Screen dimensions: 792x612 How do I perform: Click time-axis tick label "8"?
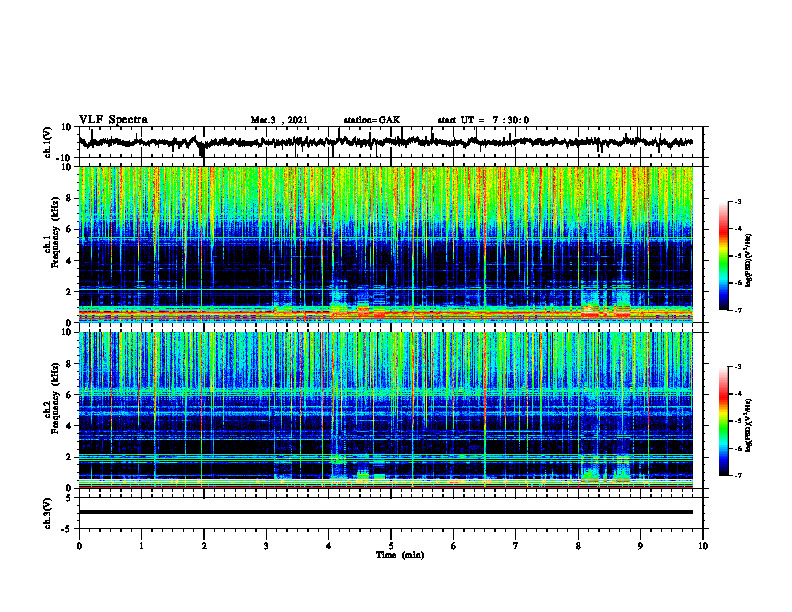point(578,546)
